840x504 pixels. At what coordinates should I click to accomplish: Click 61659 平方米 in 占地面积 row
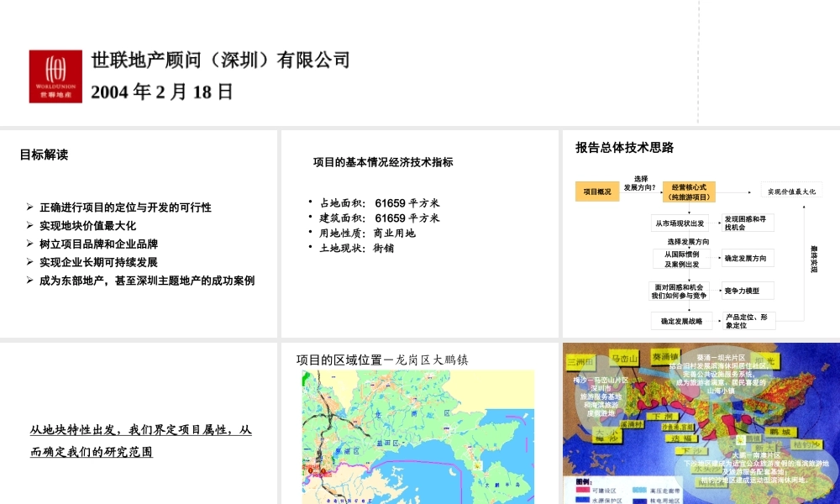tap(407, 203)
